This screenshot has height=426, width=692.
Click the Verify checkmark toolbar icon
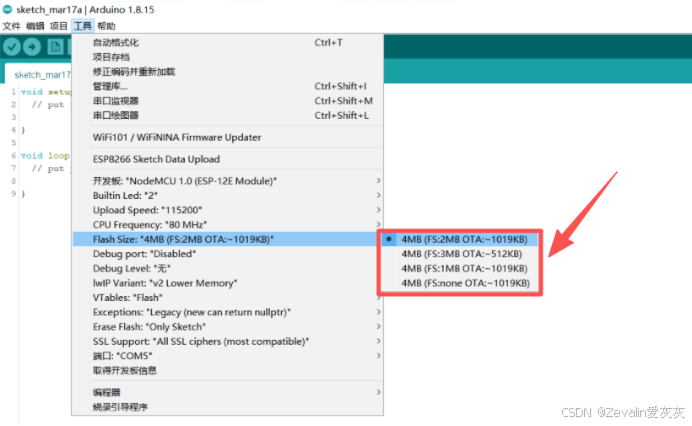coord(12,47)
